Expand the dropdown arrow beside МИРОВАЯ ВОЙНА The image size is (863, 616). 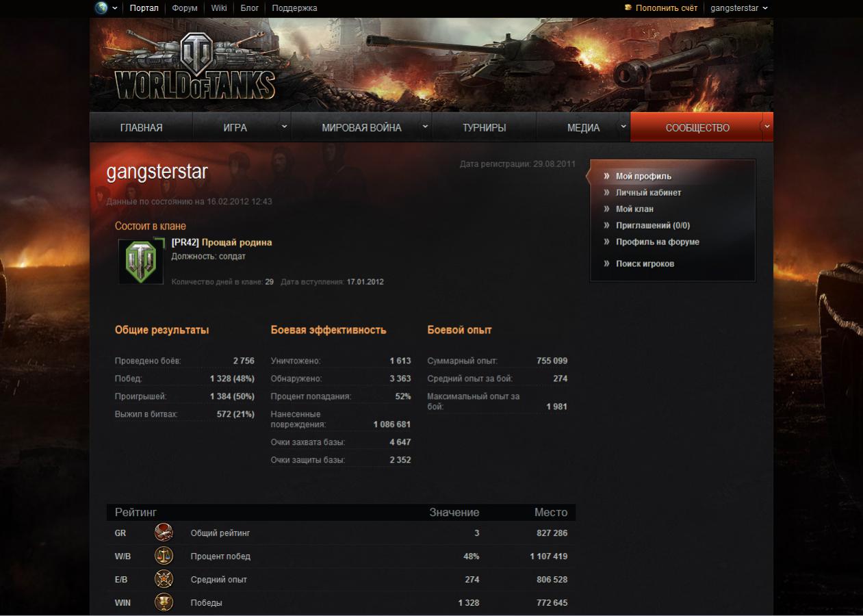(425, 127)
